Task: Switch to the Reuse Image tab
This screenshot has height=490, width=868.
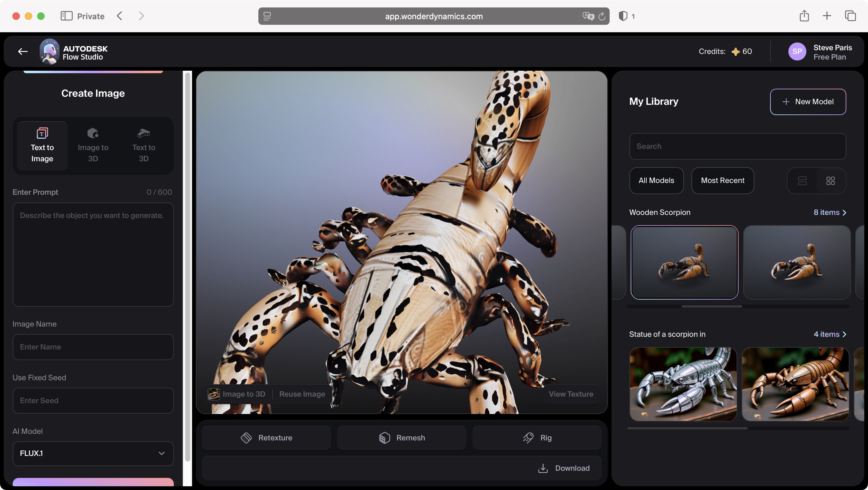Action: 302,394
